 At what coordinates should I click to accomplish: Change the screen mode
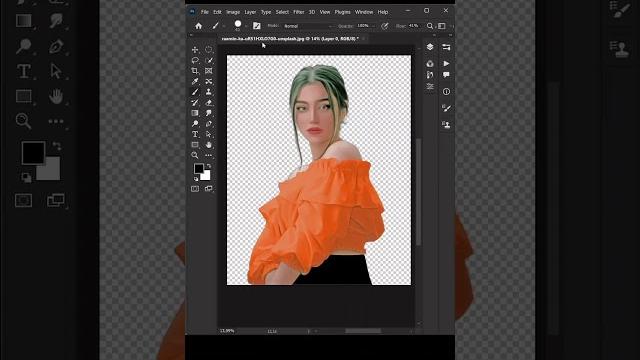(x=209, y=189)
